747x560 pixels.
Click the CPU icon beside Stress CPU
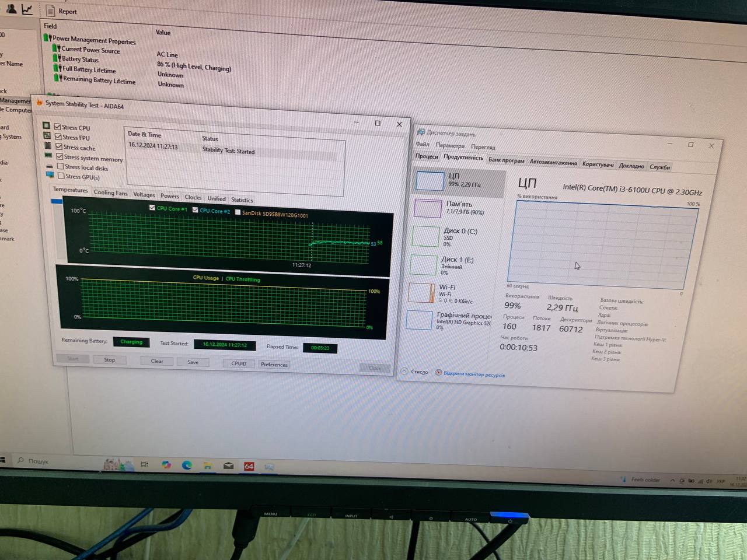click(x=46, y=125)
